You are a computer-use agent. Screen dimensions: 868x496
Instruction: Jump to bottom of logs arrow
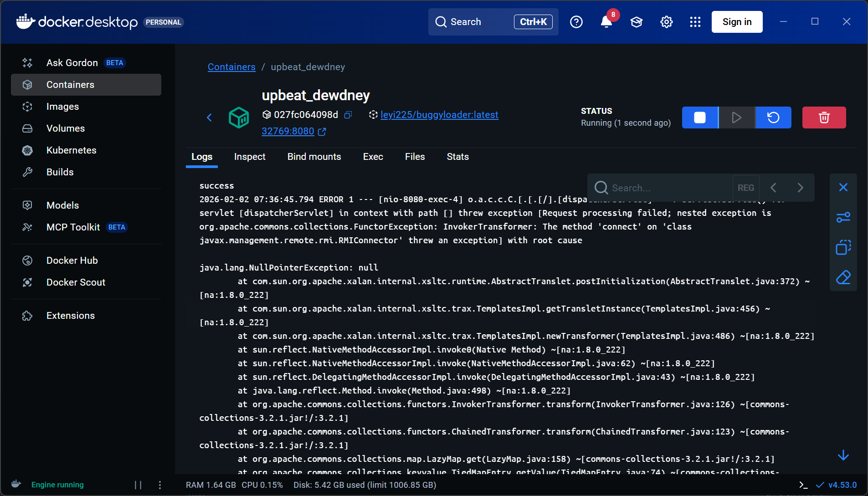tap(843, 455)
